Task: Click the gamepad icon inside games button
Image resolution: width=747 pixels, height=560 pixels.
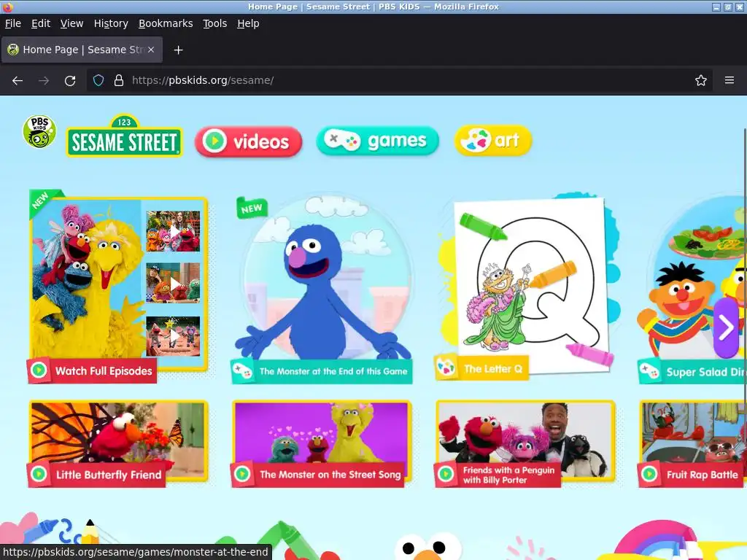Action: pos(342,140)
